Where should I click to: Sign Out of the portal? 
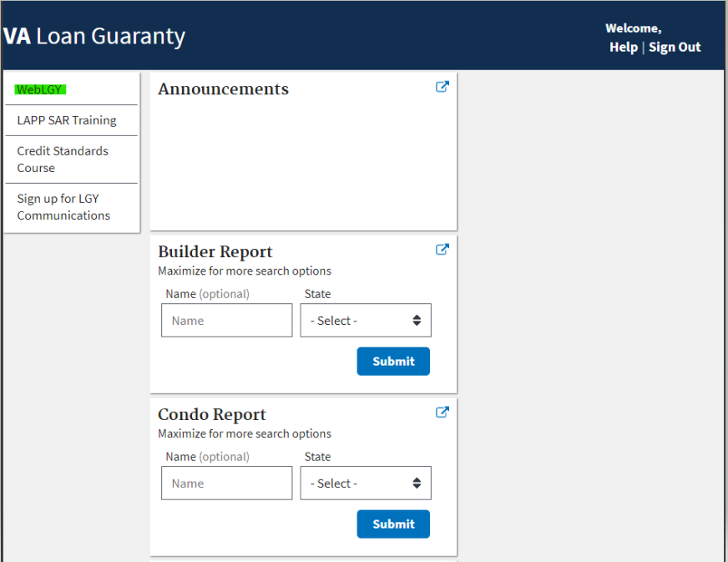tap(675, 48)
